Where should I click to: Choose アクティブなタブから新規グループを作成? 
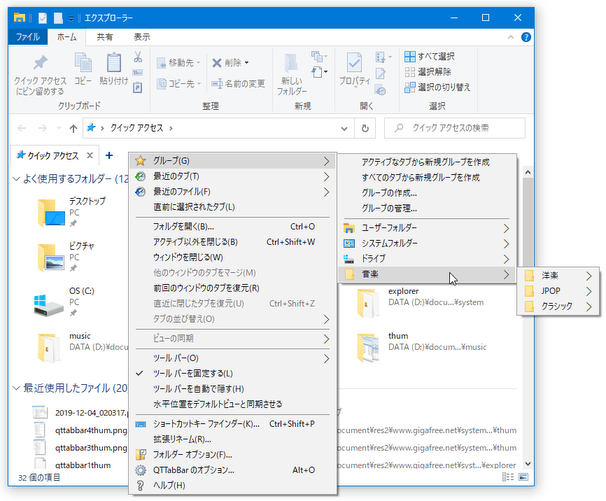tap(427, 162)
